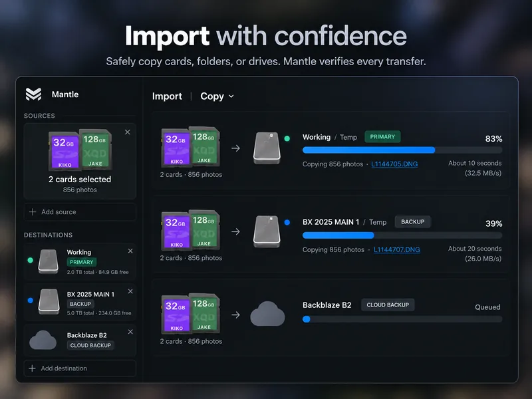The width and height of the screenshot is (532, 399).
Task: Select the 128GB JAKE card in Sources
Action: (x=96, y=148)
